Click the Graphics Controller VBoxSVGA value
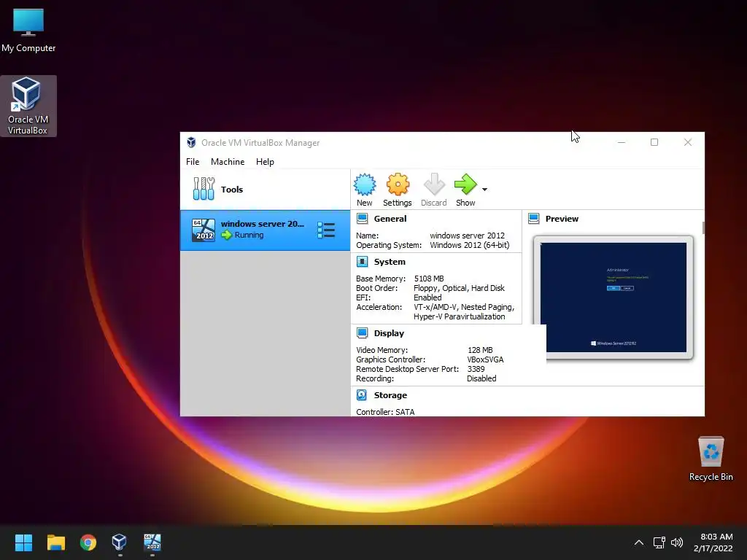Screen dimensions: 747x560 [485, 359]
